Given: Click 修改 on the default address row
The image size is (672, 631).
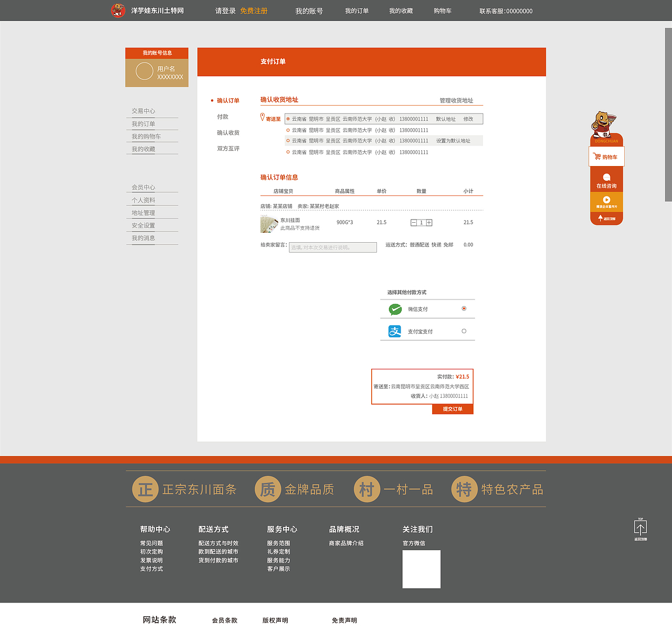Looking at the screenshot, I should pos(468,119).
